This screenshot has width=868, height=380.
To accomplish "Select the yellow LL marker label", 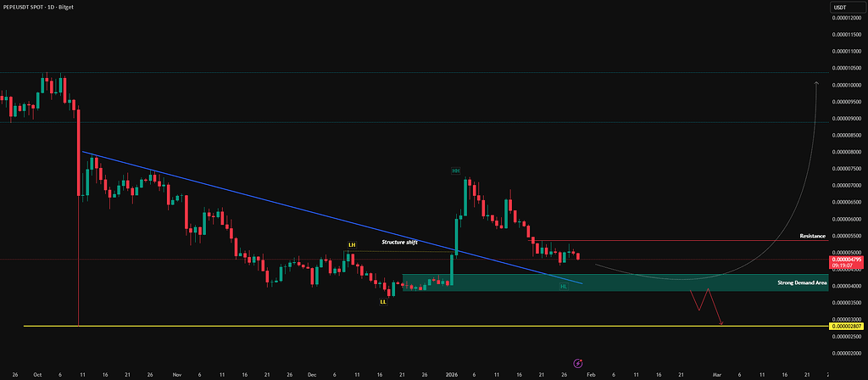I will [x=383, y=301].
